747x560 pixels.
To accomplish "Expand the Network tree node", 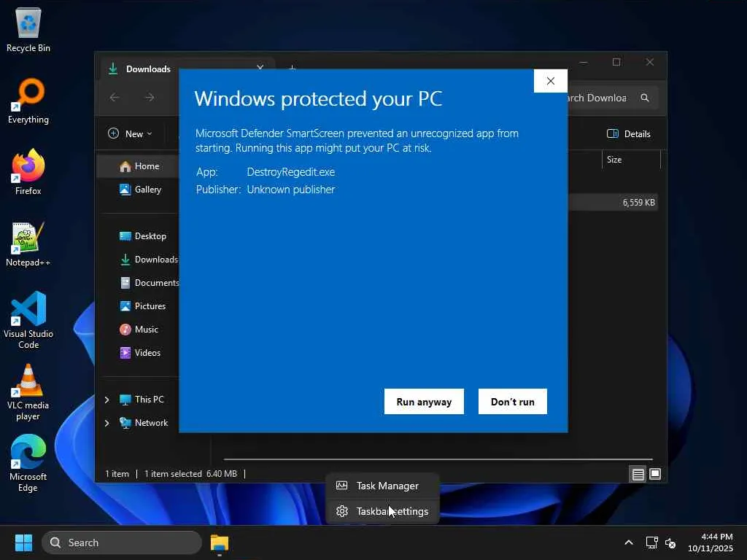I will point(107,423).
